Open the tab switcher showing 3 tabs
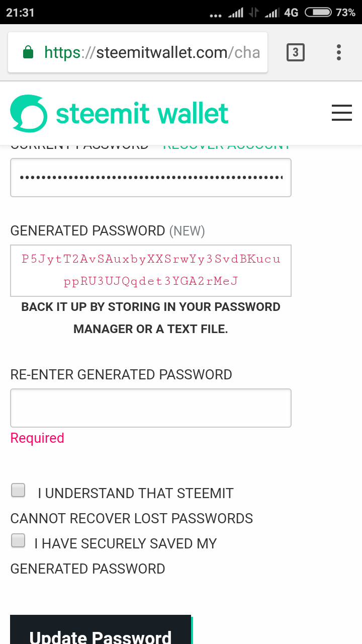Screen dimensions: 362x644 [296, 52]
